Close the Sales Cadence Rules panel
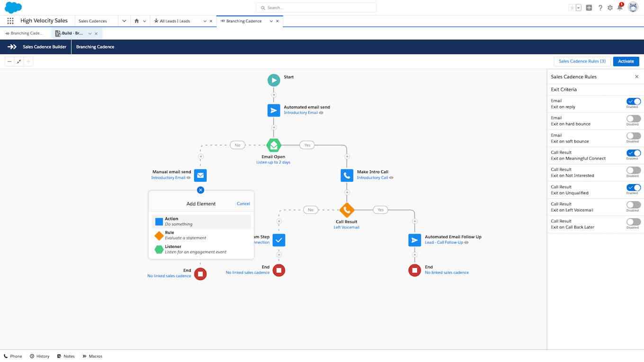Viewport: 644px width, 362px height. point(636,77)
